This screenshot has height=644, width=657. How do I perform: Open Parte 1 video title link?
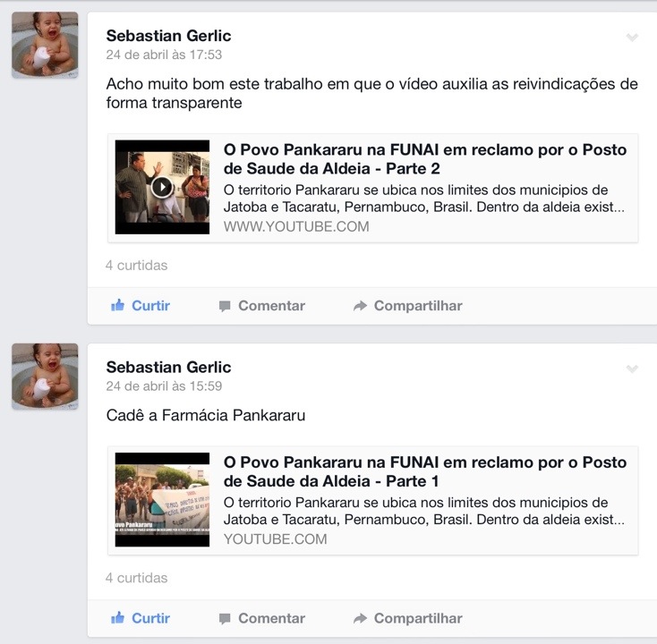pyautogui.click(x=425, y=472)
